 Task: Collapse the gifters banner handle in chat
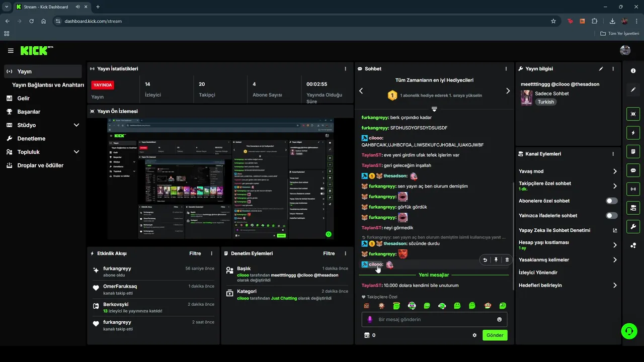[x=434, y=109]
